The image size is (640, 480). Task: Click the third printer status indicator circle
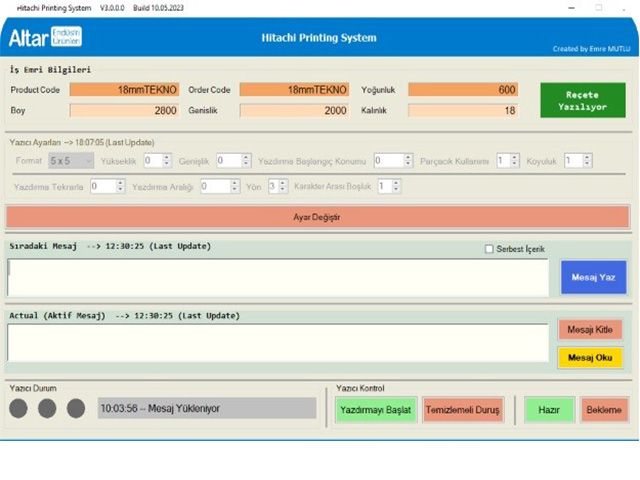pyautogui.click(x=76, y=409)
